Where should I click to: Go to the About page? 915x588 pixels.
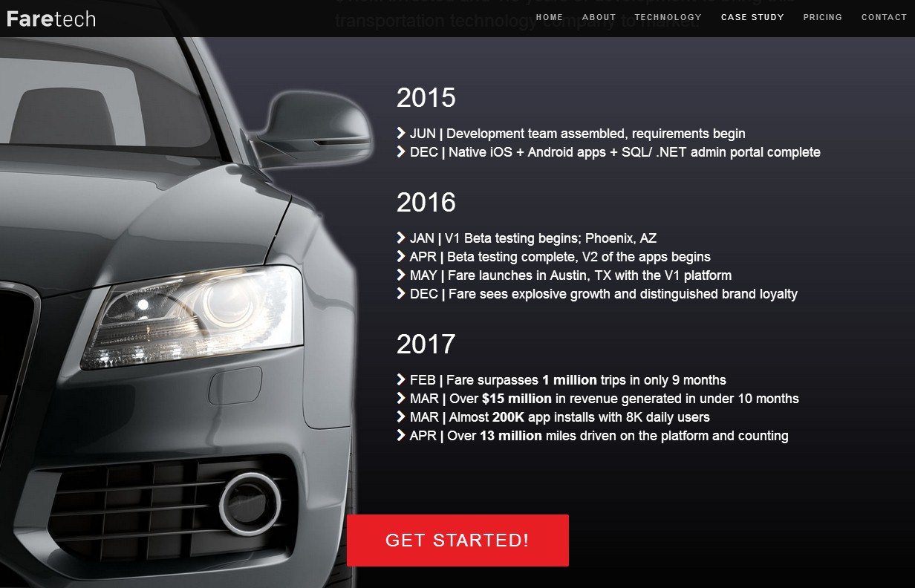(x=599, y=17)
